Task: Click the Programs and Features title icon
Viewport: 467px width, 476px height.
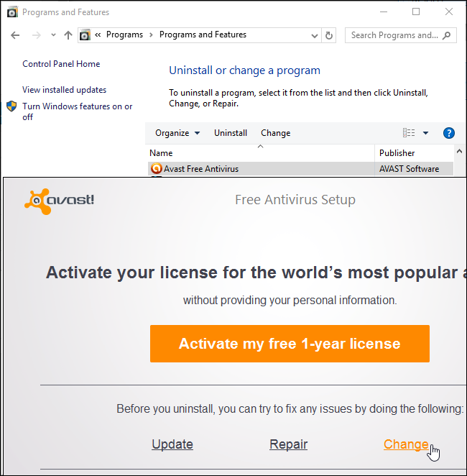Action: 12,12
